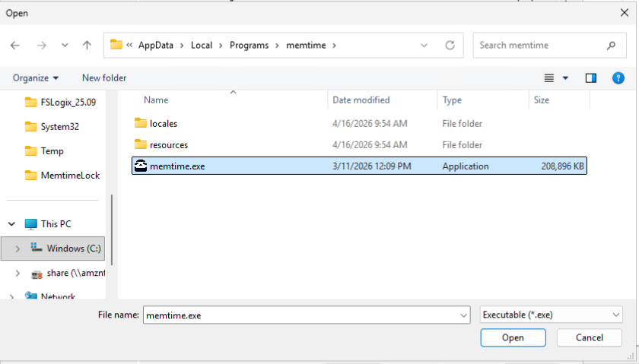639x364 pixels.
Task: Toggle the preview pane
Action: coord(591,78)
